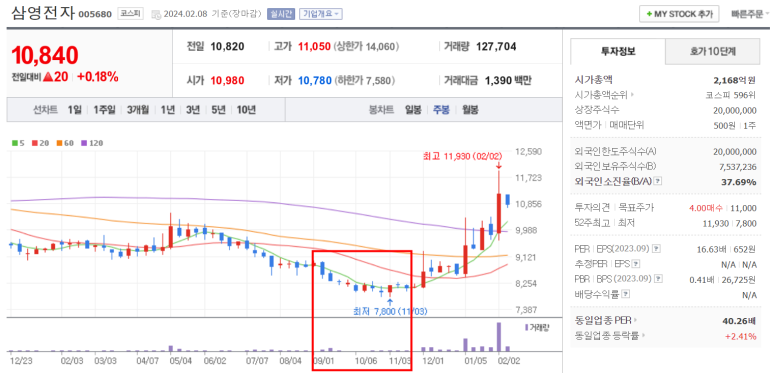Click the +2.41% sector change value
Viewport: 773px width, 373px height.
[740, 336]
